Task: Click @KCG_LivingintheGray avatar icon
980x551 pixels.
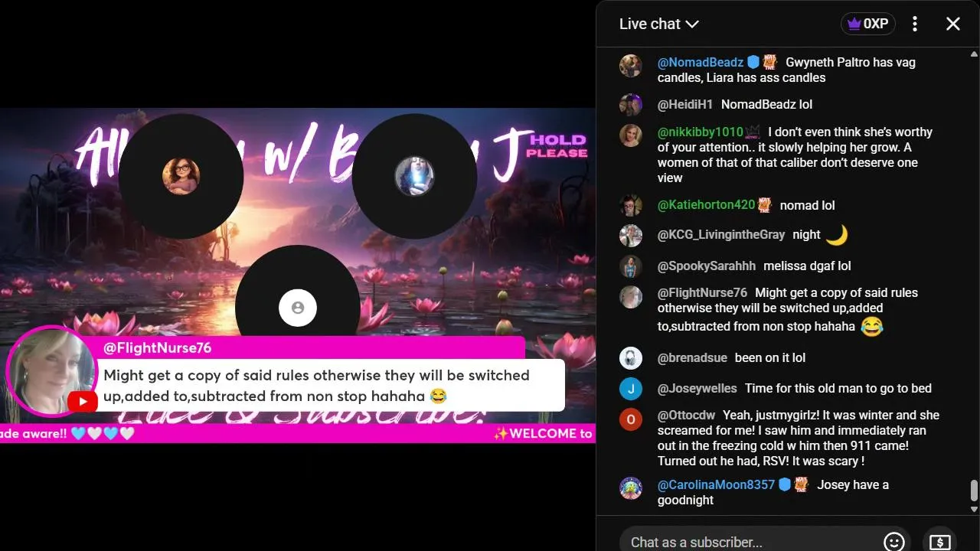Action: [x=630, y=235]
